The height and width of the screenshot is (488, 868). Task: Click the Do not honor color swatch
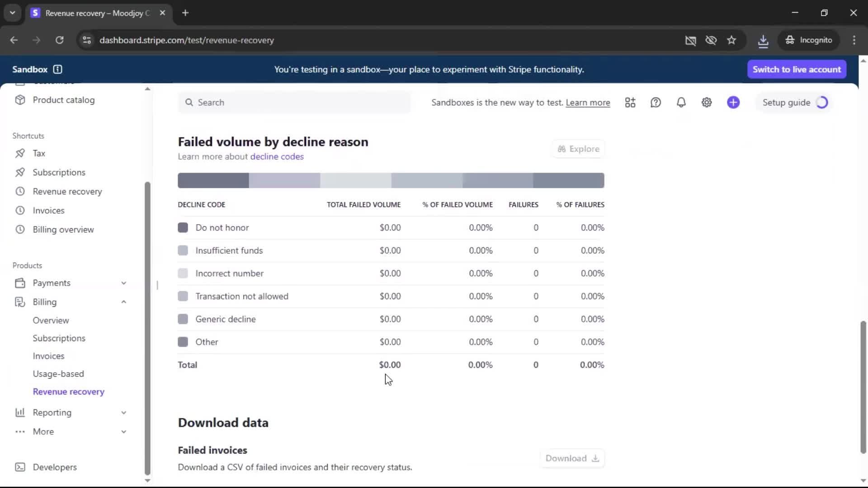click(183, 228)
